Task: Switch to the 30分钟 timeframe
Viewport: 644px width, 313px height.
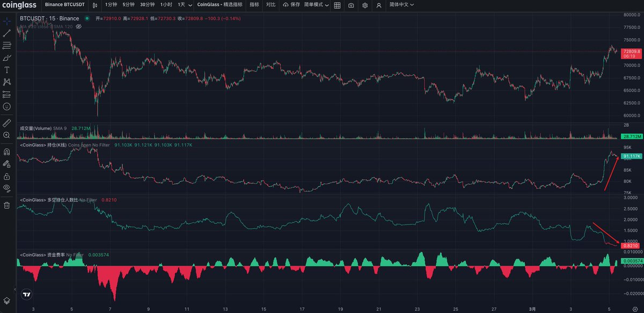Action: tap(147, 4)
